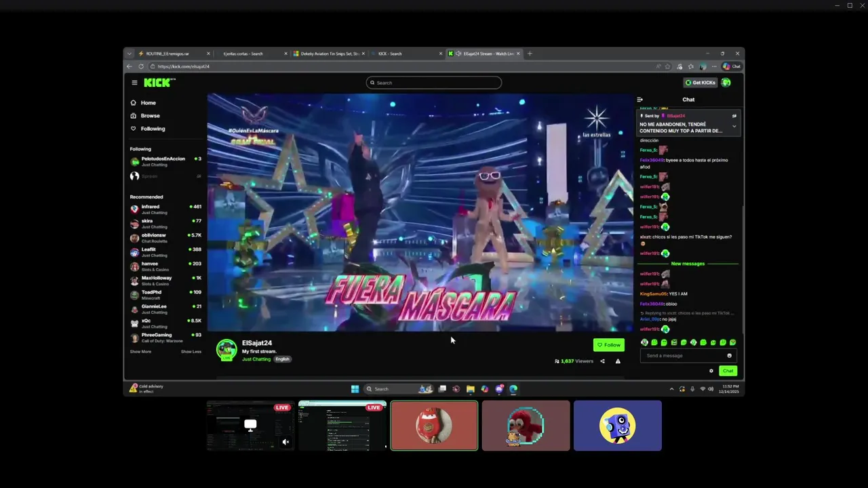Screen dimensions: 868x488
Task: Open Browse in Kick sidebar
Action: tap(144, 116)
